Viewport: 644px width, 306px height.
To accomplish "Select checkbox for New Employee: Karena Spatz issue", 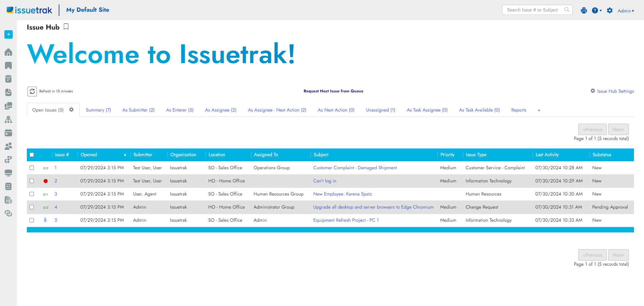I will (x=32, y=194).
